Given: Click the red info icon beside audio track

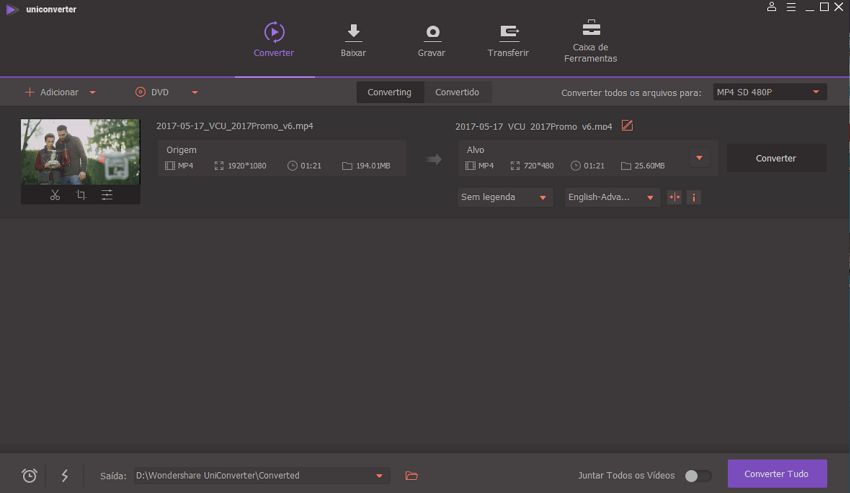Looking at the screenshot, I should 694,198.
